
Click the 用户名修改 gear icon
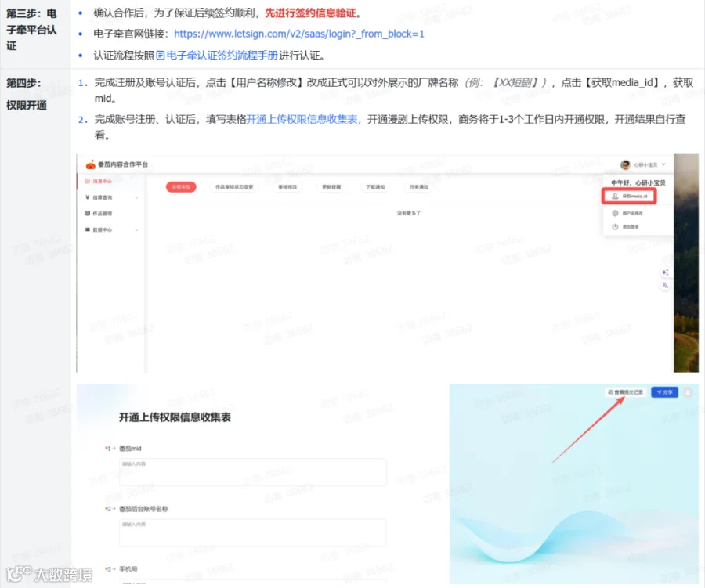(615, 214)
